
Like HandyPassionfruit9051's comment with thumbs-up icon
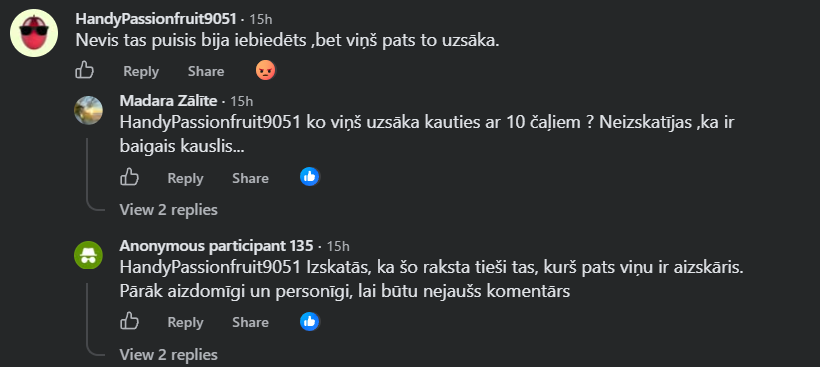pyautogui.click(x=84, y=70)
